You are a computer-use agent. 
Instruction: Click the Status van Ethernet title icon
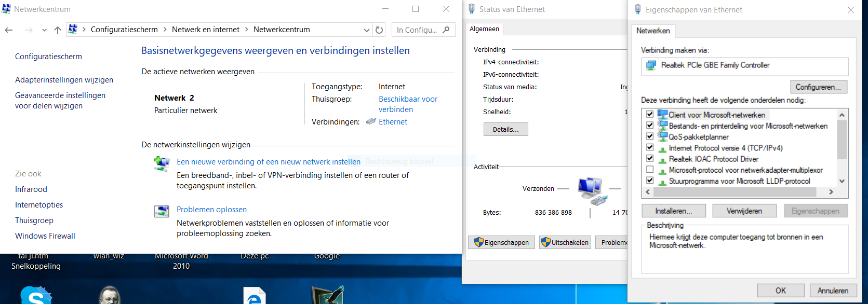pyautogui.click(x=472, y=9)
